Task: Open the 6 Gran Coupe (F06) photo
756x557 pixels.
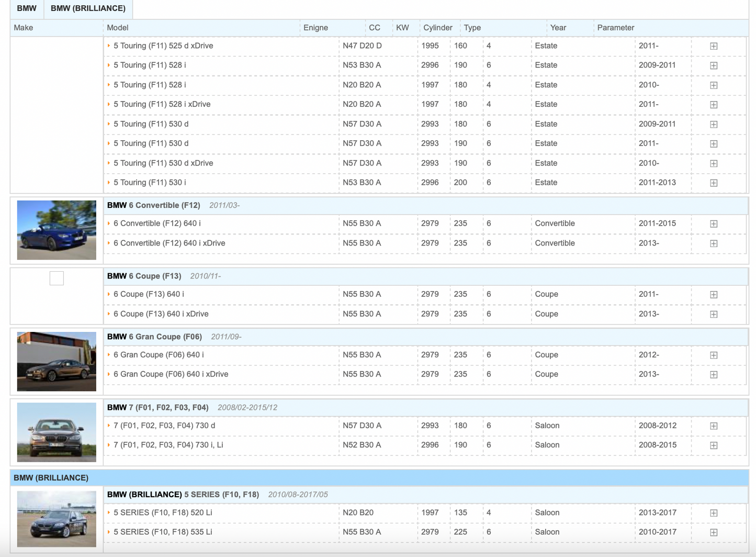Action: pyautogui.click(x=57, y=361)
